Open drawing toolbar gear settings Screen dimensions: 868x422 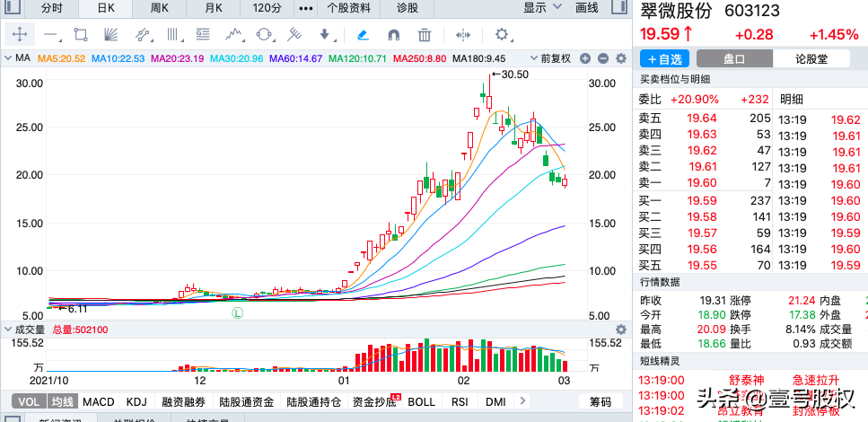[x=502, y=35]
